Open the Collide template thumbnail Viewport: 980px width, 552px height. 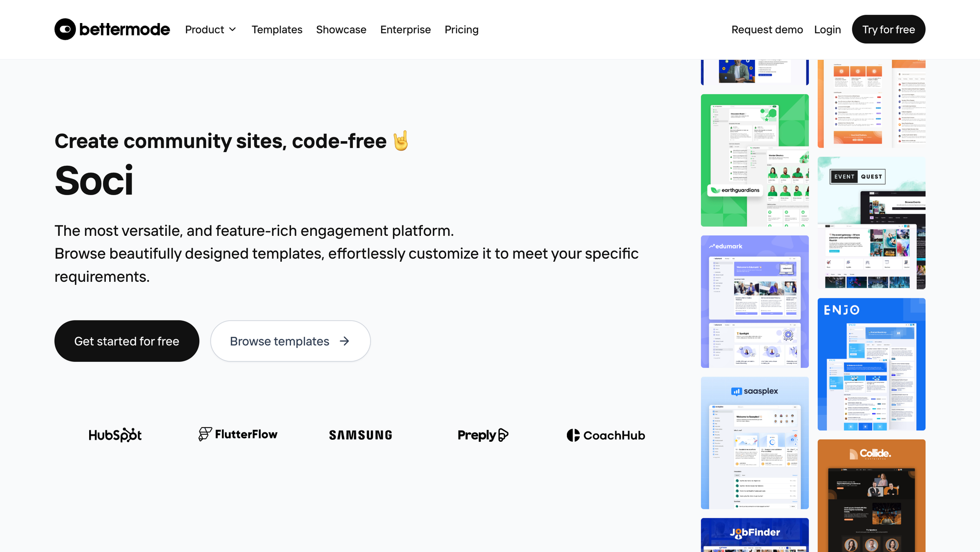pos(871,496)
